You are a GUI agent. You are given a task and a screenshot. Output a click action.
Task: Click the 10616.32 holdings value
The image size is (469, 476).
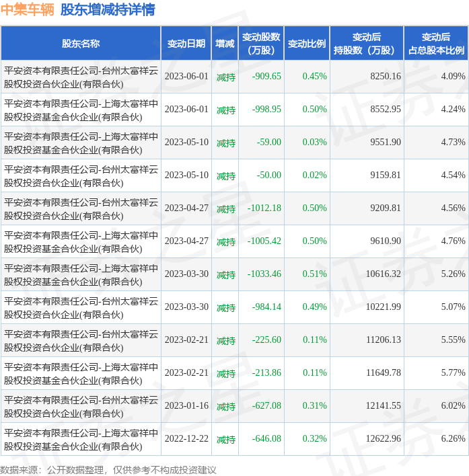(x=384, y=274)
